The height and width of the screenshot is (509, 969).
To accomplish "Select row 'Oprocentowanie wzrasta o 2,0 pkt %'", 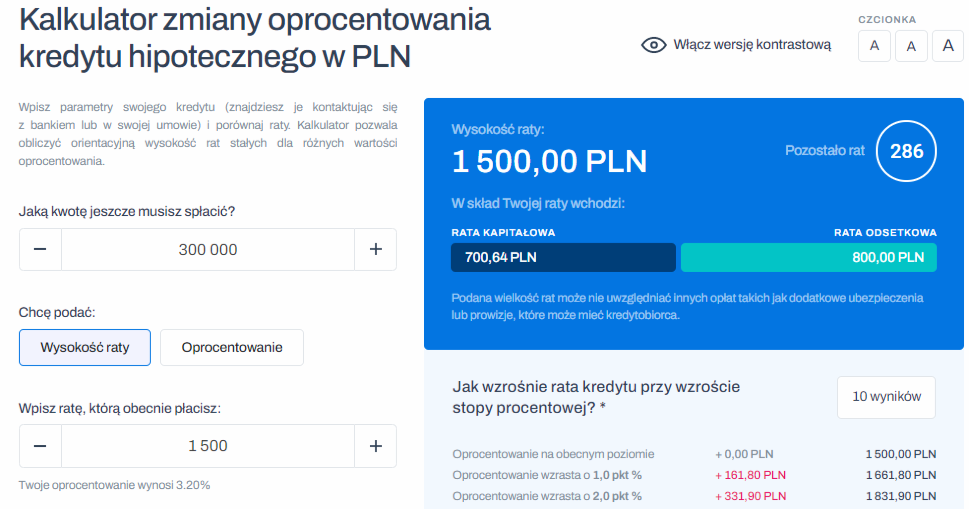I will tap(694, 496).
